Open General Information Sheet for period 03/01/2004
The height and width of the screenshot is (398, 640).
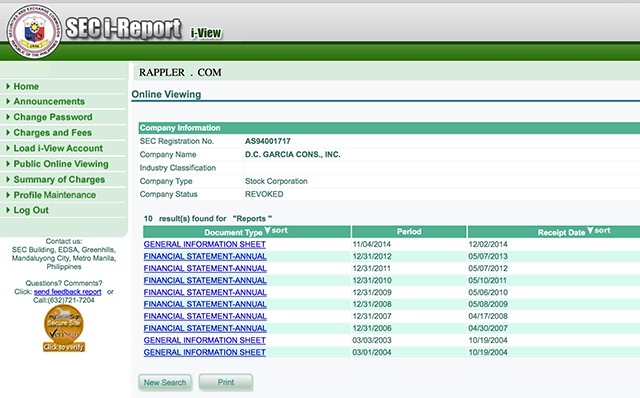pyautogui.click(x=204, y=352)
